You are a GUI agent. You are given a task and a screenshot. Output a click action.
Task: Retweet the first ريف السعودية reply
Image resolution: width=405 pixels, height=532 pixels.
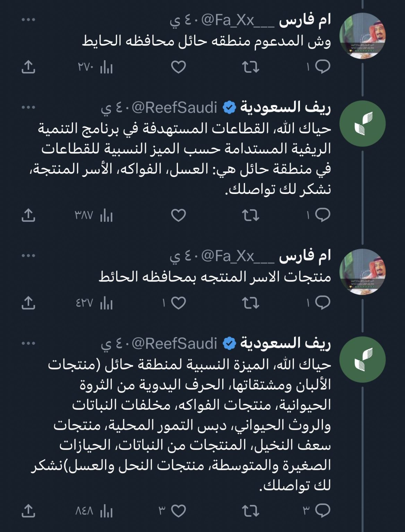coord(250,215)
